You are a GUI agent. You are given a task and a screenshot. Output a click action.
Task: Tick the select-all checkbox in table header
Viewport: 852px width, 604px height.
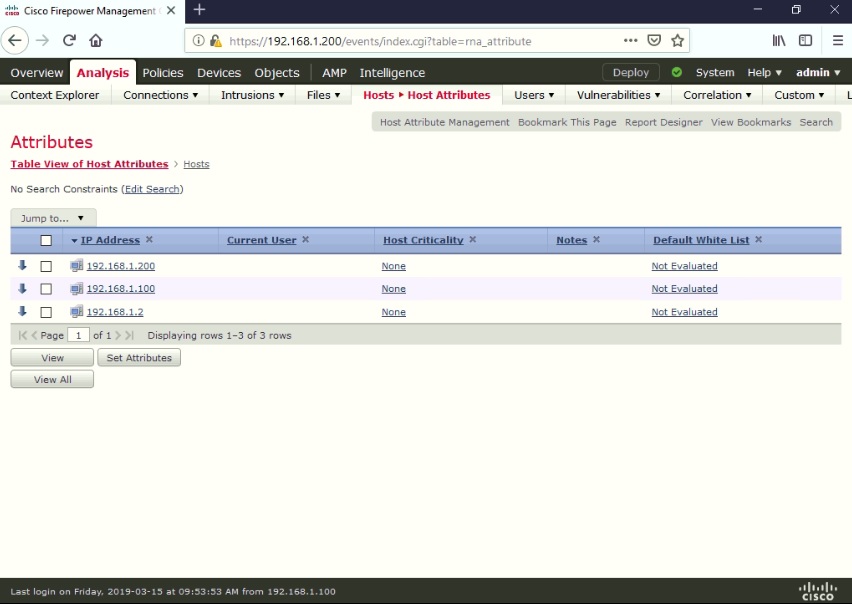[46, 240]
